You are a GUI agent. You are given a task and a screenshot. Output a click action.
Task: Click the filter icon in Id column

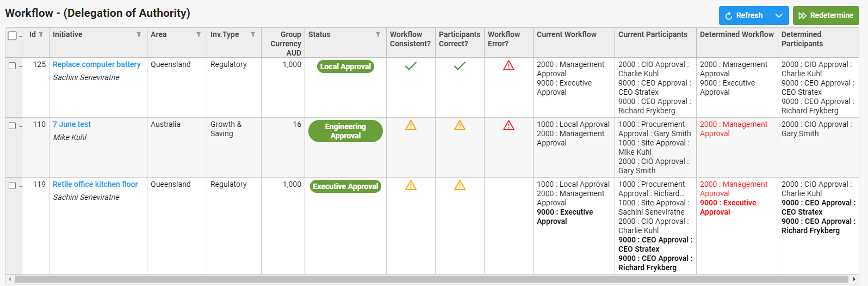click(41, 34)
